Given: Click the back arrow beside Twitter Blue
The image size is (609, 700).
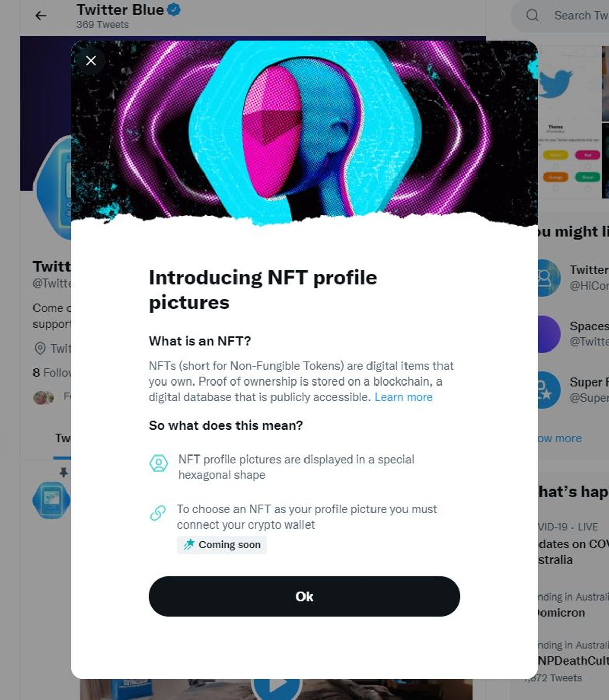Looking at the screenshot, I should coord(41,16).
